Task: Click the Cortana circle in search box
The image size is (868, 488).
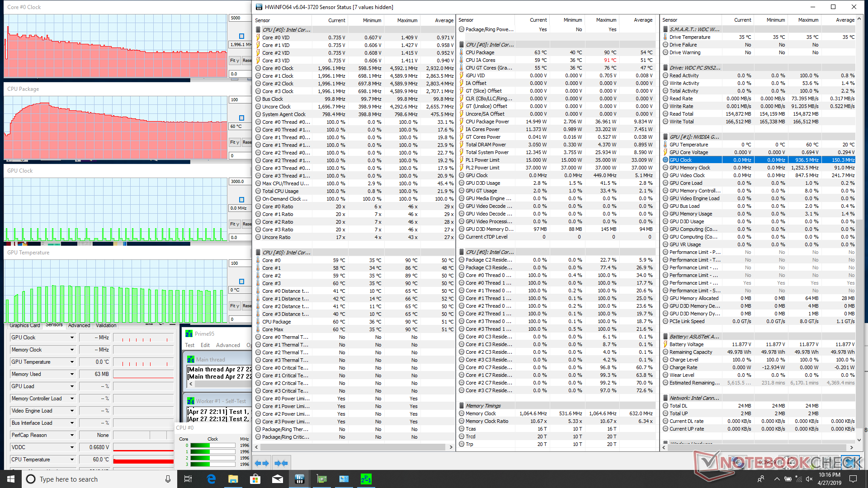Action: pyautogui.click(x=31, y=479)
